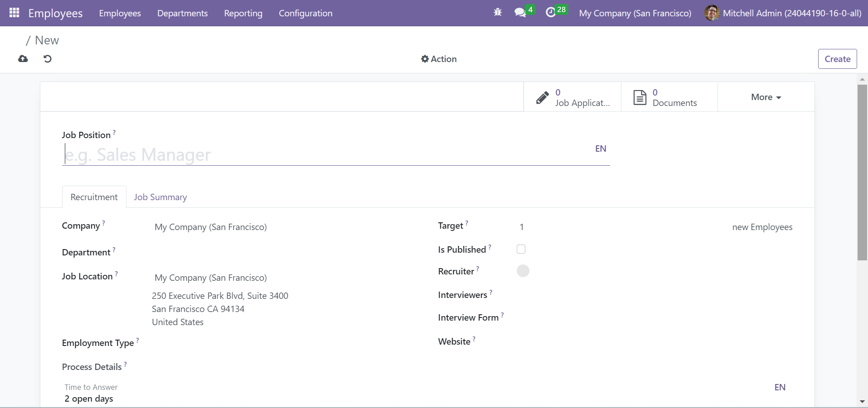Click the vertical scrollbar of the form
This screenshot has width=868, height=408.
point(862,172)
